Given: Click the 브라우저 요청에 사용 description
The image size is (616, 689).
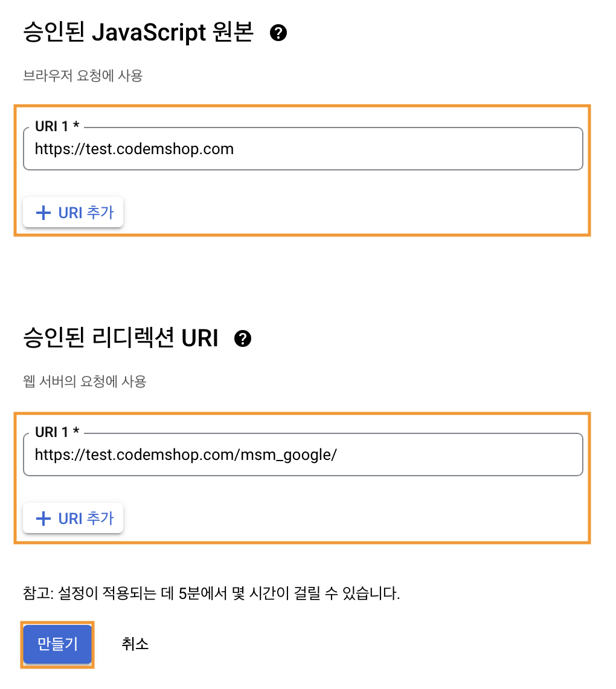Looking at the screenshot, I should (x=83, y=76).
